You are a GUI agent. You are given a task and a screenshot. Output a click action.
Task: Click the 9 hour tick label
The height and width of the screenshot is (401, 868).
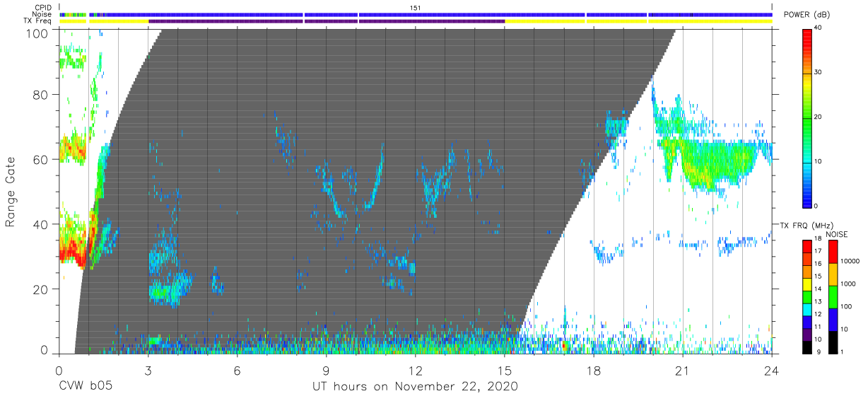(x=326, y=370)
